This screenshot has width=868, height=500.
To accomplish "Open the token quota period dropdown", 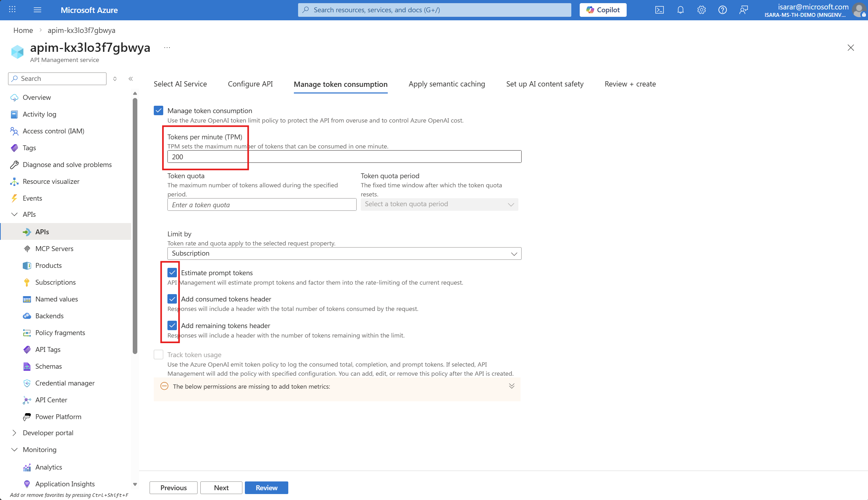I will point(439,204).
